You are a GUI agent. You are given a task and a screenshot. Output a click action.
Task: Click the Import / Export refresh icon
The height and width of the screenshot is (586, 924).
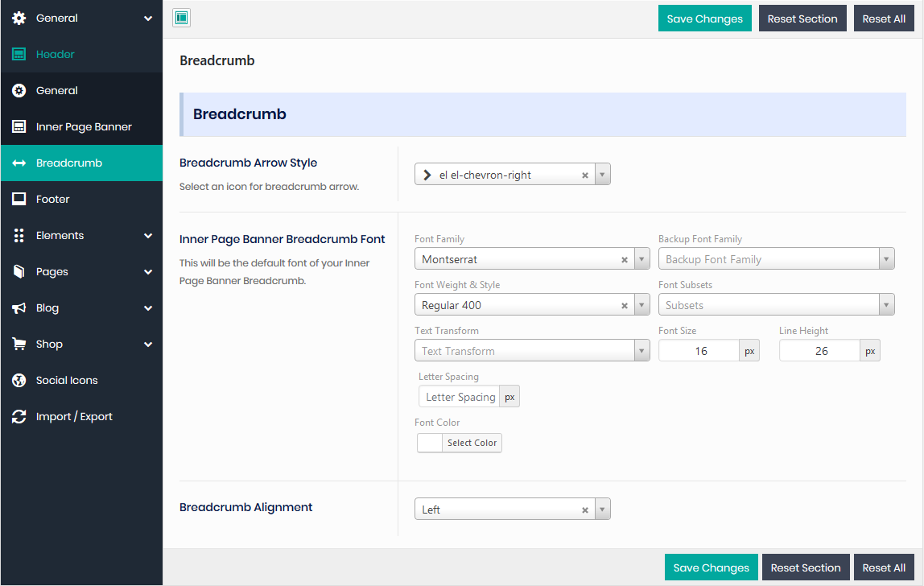coord(19,416)
